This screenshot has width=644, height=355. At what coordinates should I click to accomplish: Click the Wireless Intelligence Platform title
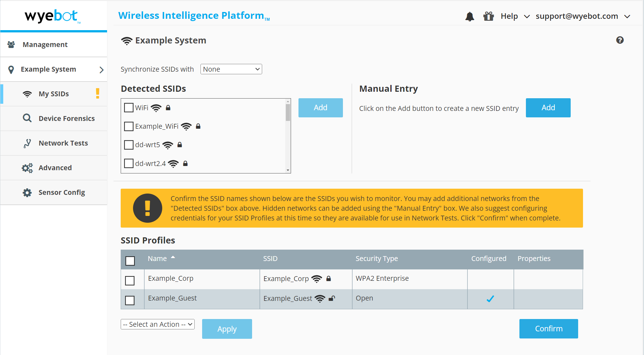coord(194,16)
